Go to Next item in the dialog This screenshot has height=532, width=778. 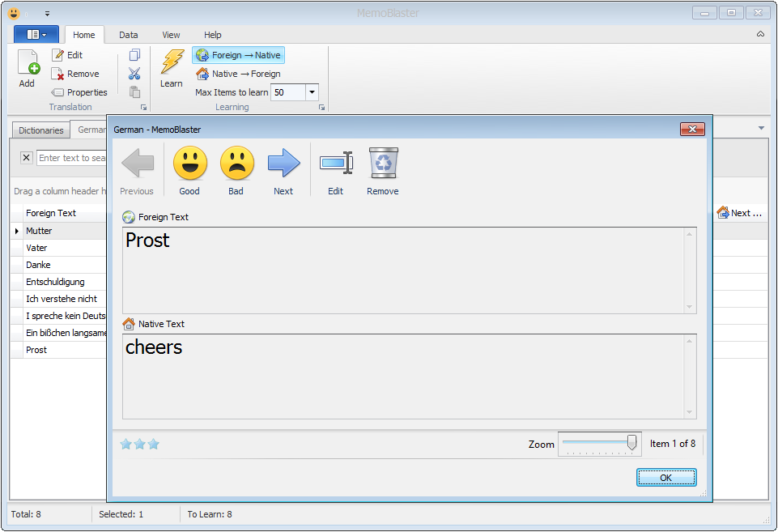point(284,171)
